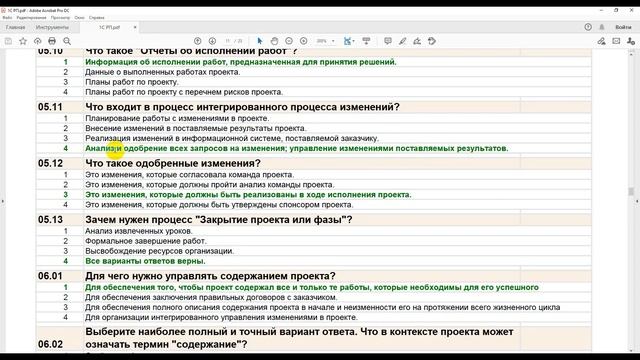This screenshot has width=640, height=360.
Task: Open the Просмотр menu
Action: point(60,18)
